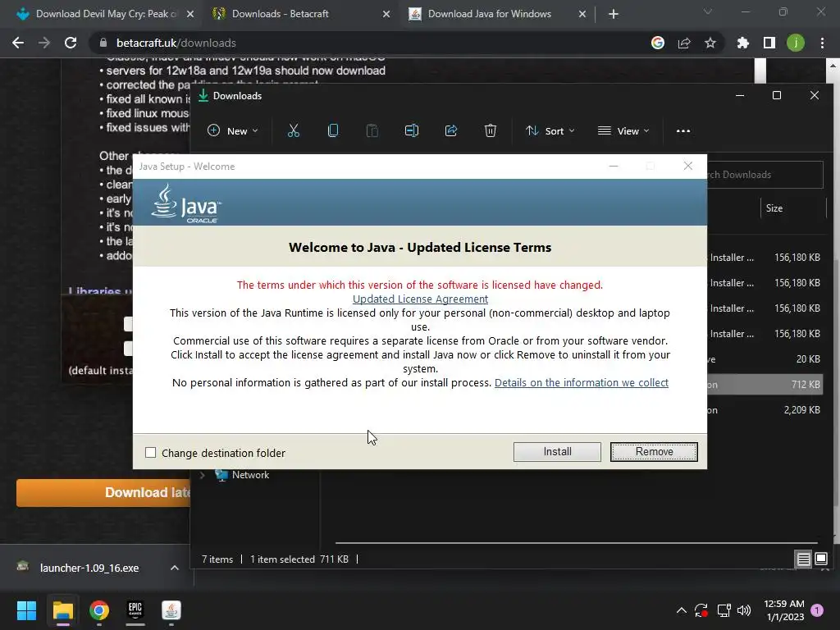Image resolution: width=840 pixels, height=630 pixels.
Task: Open the View dropdown in Downloads window
Action: click(623, 130)
